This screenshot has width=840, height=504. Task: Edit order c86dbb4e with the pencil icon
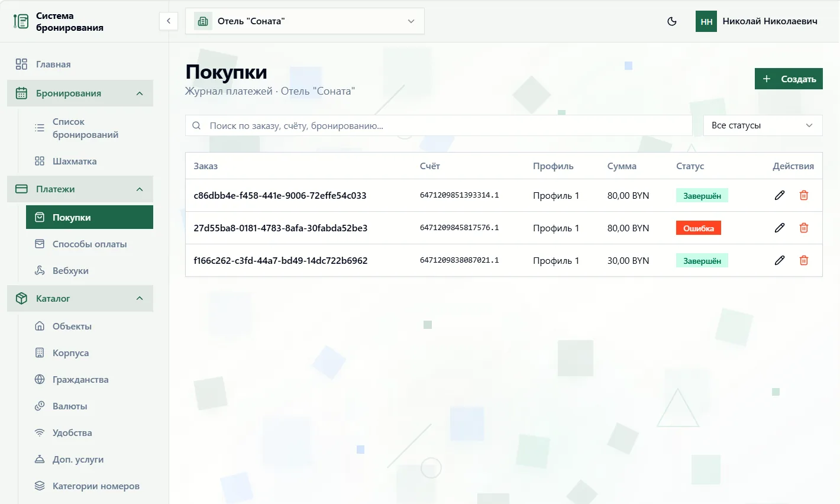click(780, 195)
